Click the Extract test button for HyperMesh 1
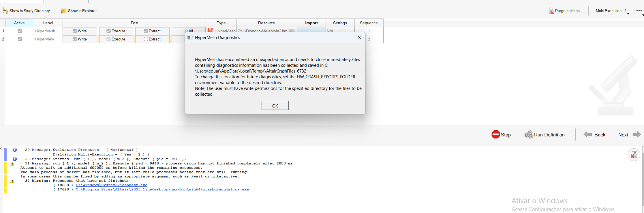 [x=152, y=31]
